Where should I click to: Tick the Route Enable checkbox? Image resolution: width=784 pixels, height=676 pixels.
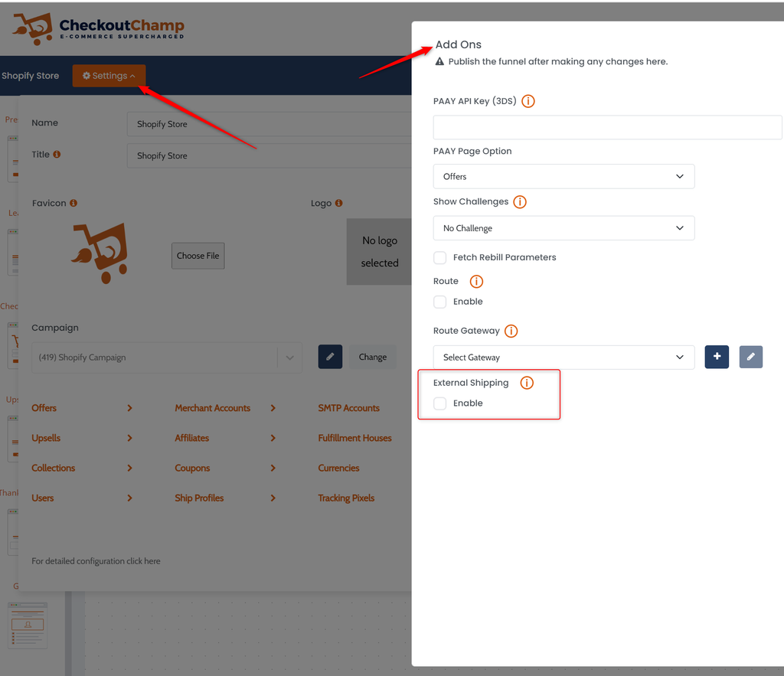[440, 302]
